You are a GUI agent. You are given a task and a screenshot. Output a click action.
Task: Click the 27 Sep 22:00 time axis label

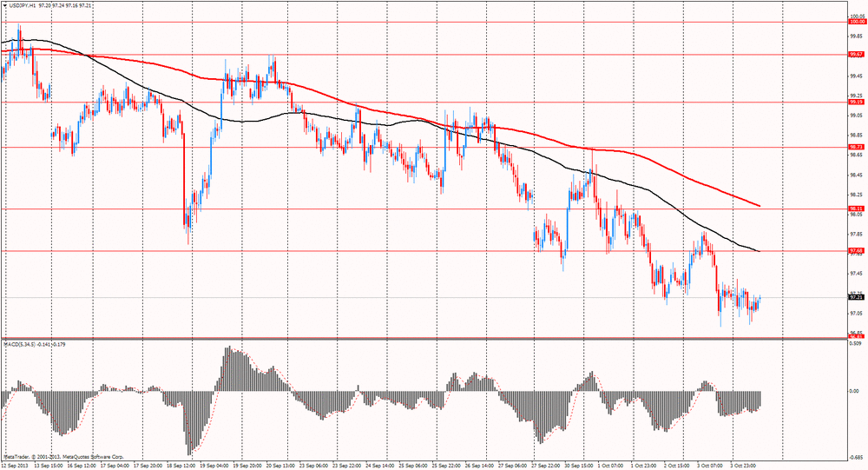tap(546, 467)
